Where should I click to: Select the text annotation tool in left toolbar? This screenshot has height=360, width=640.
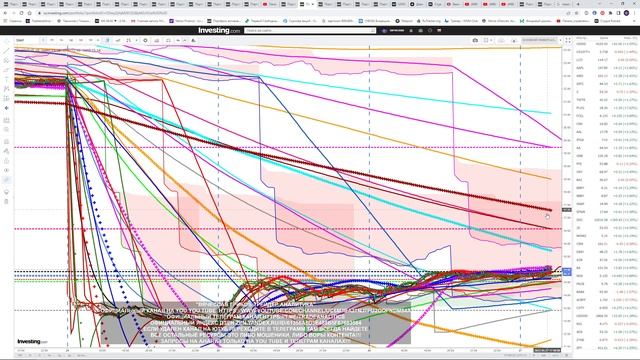click(x=6, y=79)
